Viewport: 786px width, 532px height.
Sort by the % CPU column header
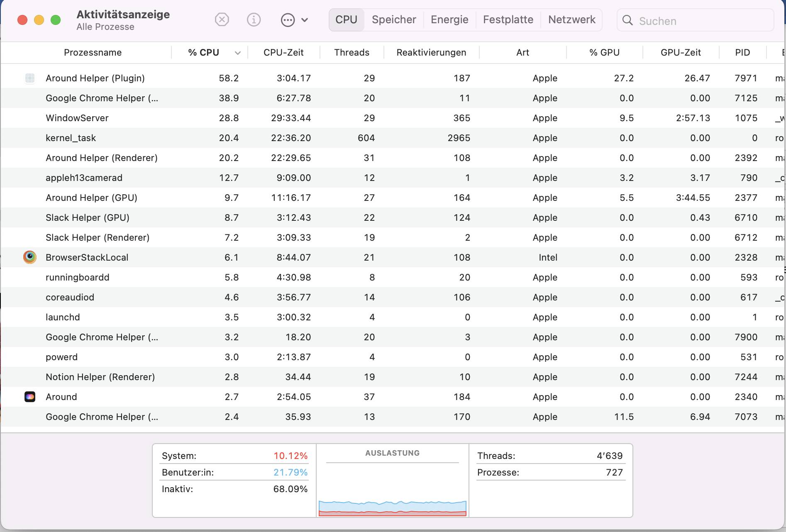point(203,52)
